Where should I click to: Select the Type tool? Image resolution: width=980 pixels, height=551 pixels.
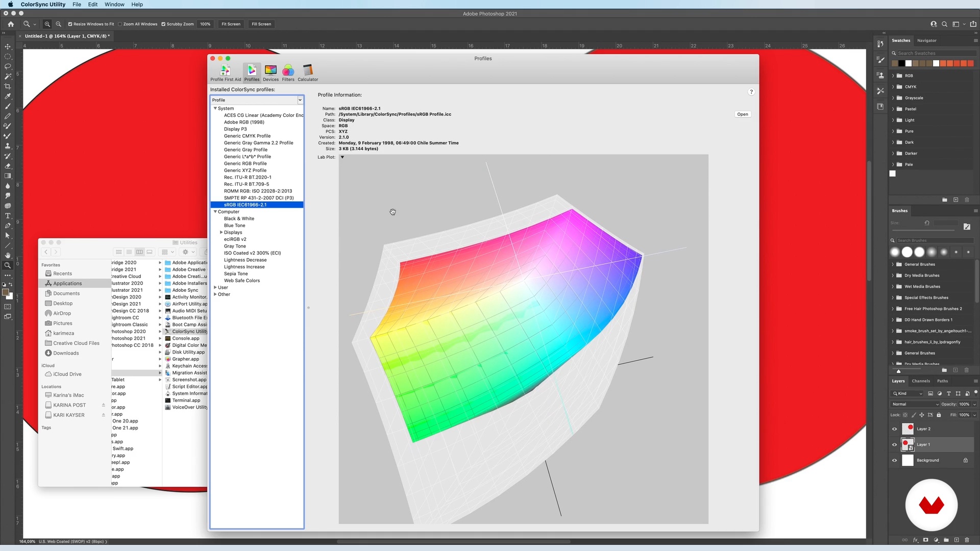click(x=8, y=216)
